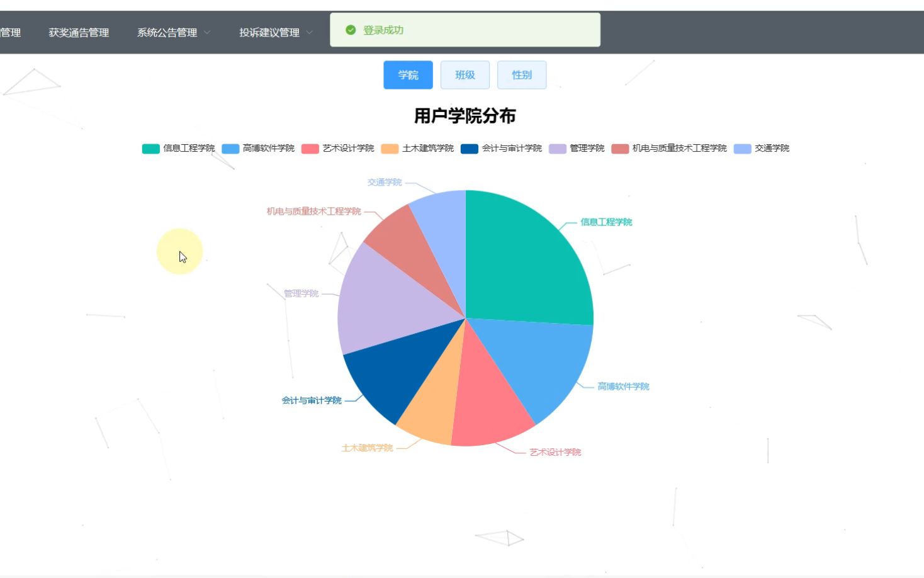Toggle the 机电与质量技术工程学院 legend swatch
This screenshot has height=578, width=924.
click(620, 149)
